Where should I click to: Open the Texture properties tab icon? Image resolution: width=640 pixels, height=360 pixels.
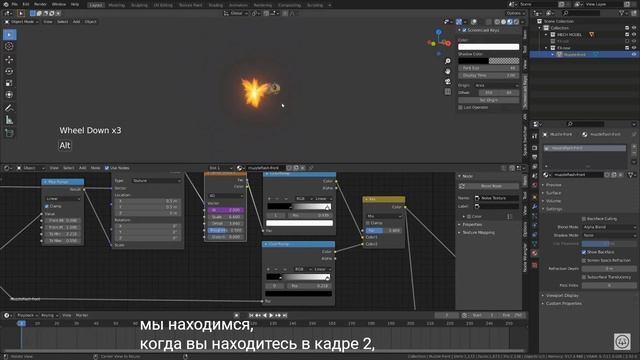point(535,265)
